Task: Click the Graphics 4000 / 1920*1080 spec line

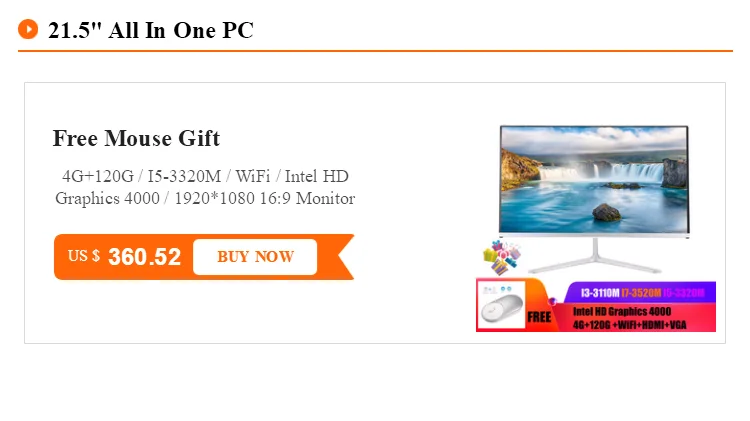Action: [205, 198]
